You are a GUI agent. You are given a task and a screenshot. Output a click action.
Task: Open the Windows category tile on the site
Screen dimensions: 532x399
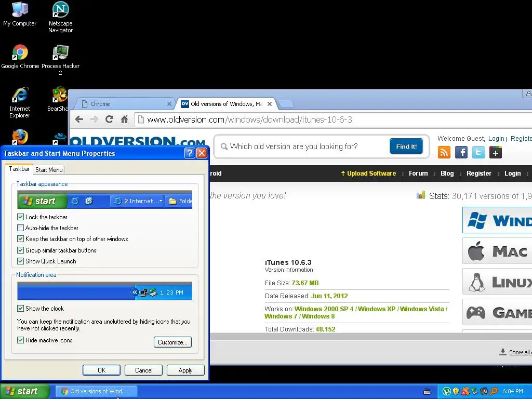click(x=497, y=220)
